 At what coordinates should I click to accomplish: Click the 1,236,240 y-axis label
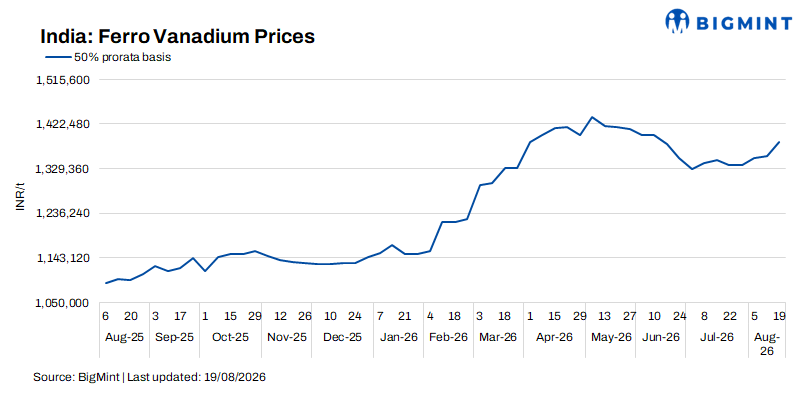click(x=63, y=213)
